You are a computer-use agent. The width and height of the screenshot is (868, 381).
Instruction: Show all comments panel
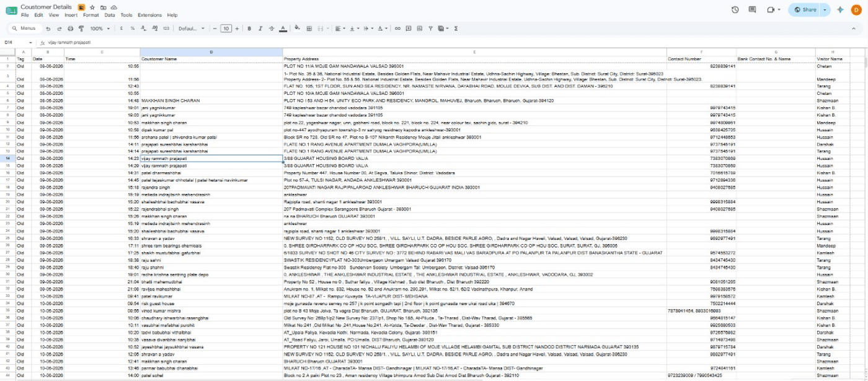753,10
